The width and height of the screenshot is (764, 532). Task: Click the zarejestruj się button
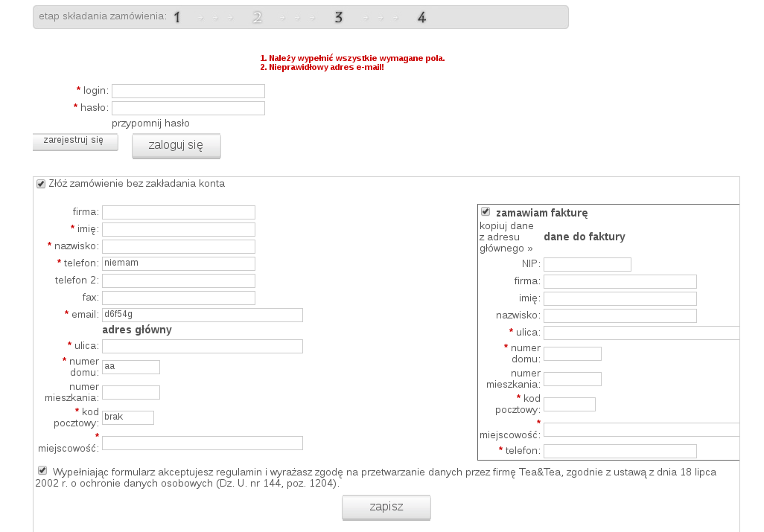pyautogui.click(x=75, y=141)
